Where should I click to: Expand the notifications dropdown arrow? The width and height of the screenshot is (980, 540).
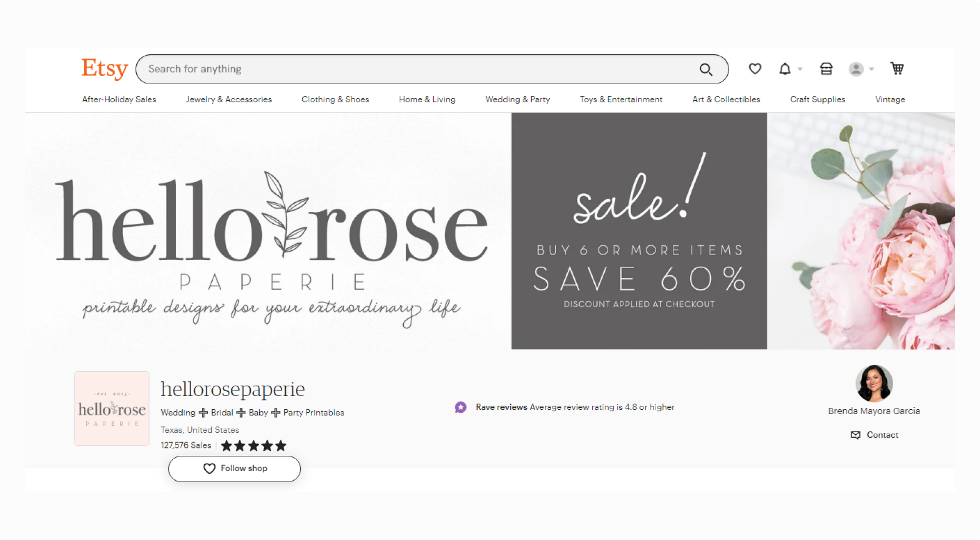coord(800,69)
